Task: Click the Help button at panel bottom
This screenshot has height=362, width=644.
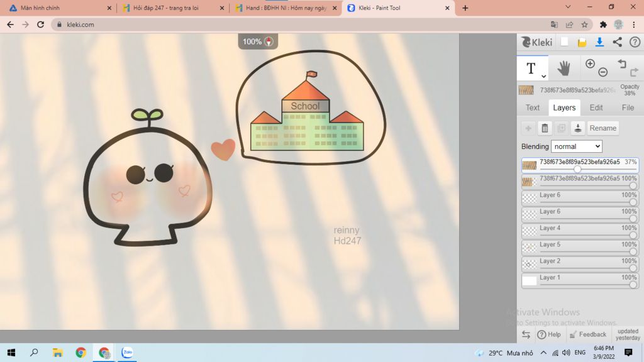Action: click(x=549, y=334)
